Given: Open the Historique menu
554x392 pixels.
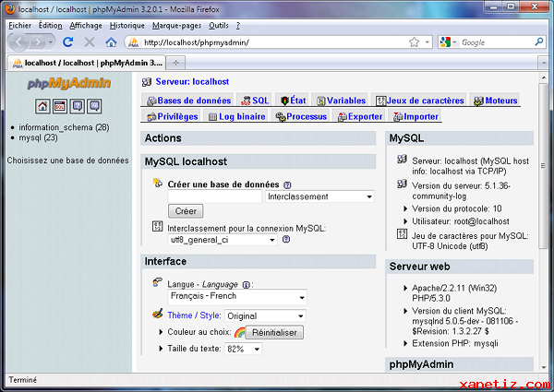Looking at the screenshot, I should click(x=126, y=26).
